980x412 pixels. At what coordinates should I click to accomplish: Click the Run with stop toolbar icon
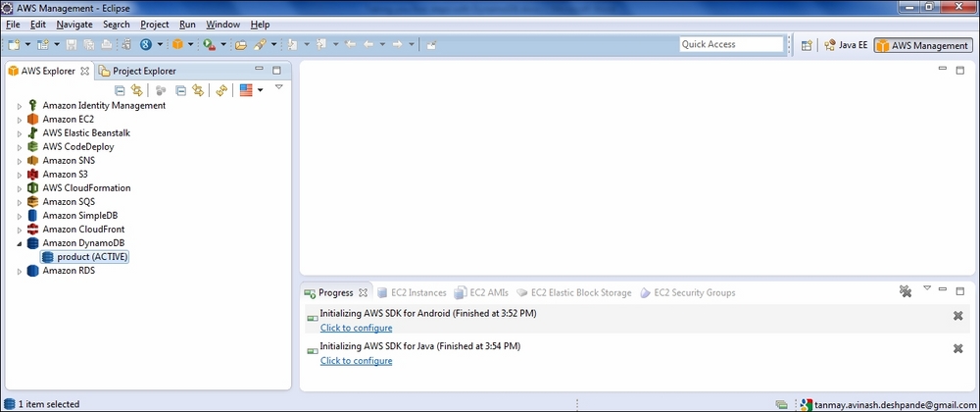(x=209, y=44)
